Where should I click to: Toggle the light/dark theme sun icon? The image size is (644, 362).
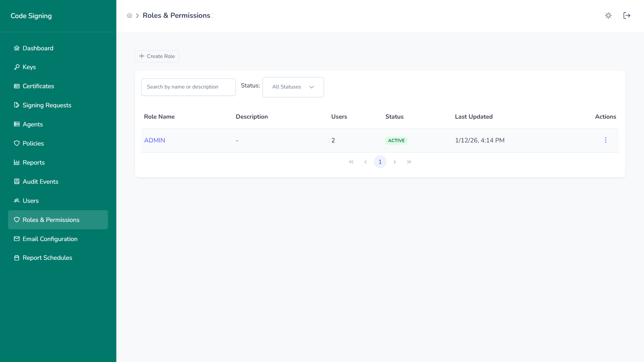pyautogui.click(x=608, y=15)
